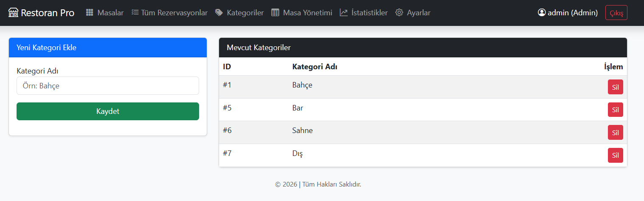Click the Masa Yönetimi table icon
The image size is (644, 201).
tap(275, 13)
